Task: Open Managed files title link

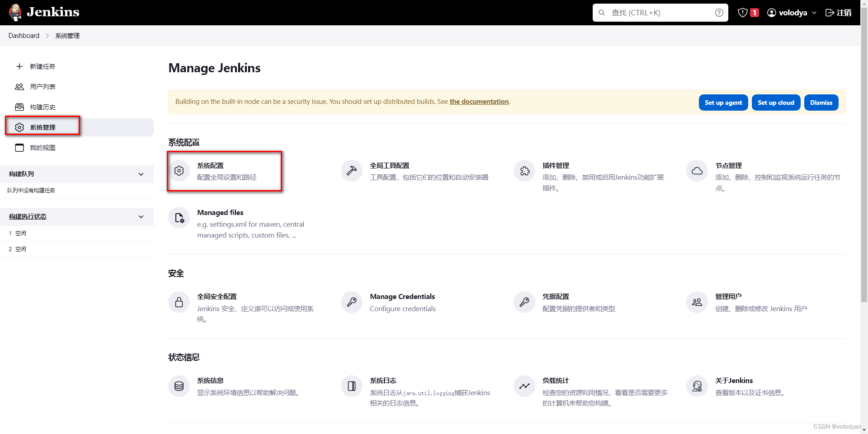Action: tap(220, 213)
